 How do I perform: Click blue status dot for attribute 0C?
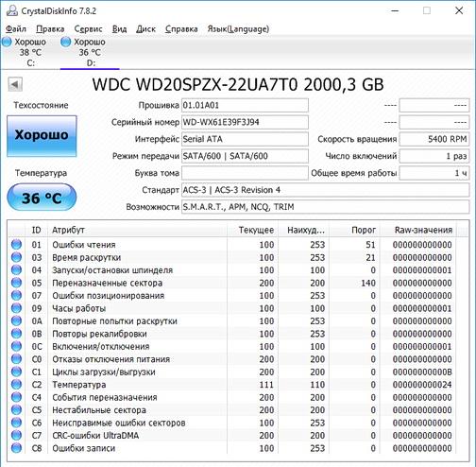16,346
